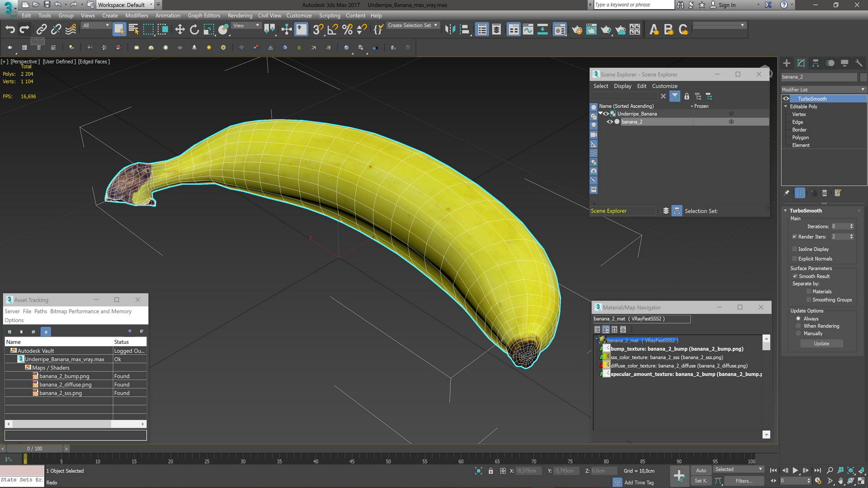Open the Create command panel tab
The width and height of the screenshot is (868, 488).
pyautogui.click(x=787, y=63)
